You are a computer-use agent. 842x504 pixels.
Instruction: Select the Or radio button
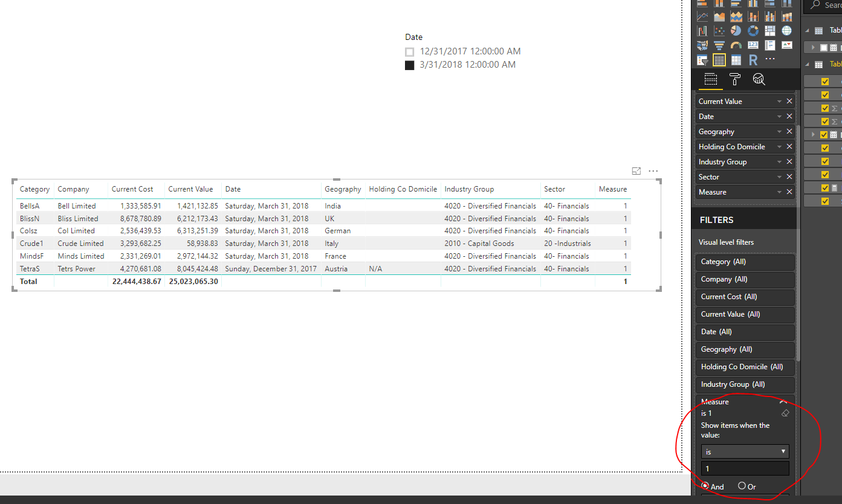[742, 486]
